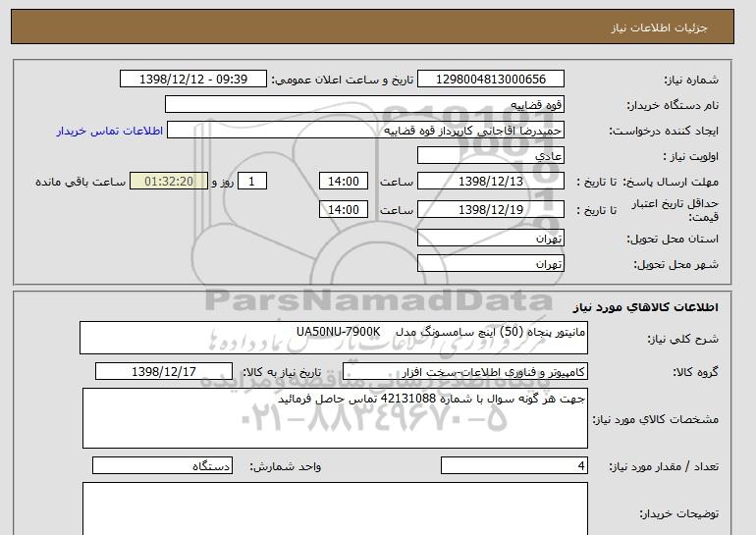Click the delivery province field تهران
Screen dimensions: 756x535
490,239
